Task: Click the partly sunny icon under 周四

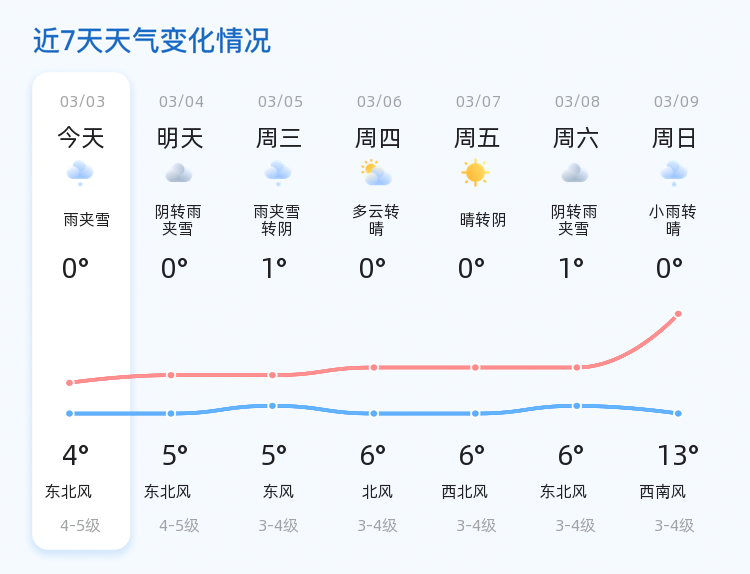Action: [x=376, y=173]
